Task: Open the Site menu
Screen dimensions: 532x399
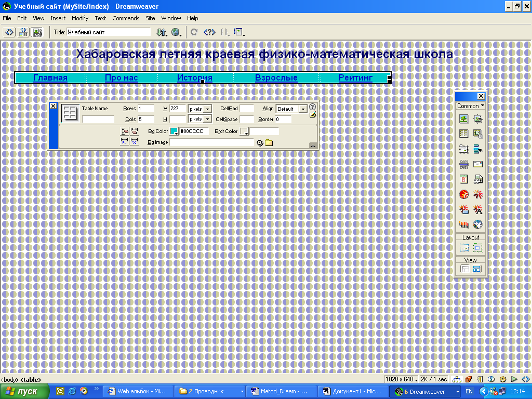Action: (150, 18)
